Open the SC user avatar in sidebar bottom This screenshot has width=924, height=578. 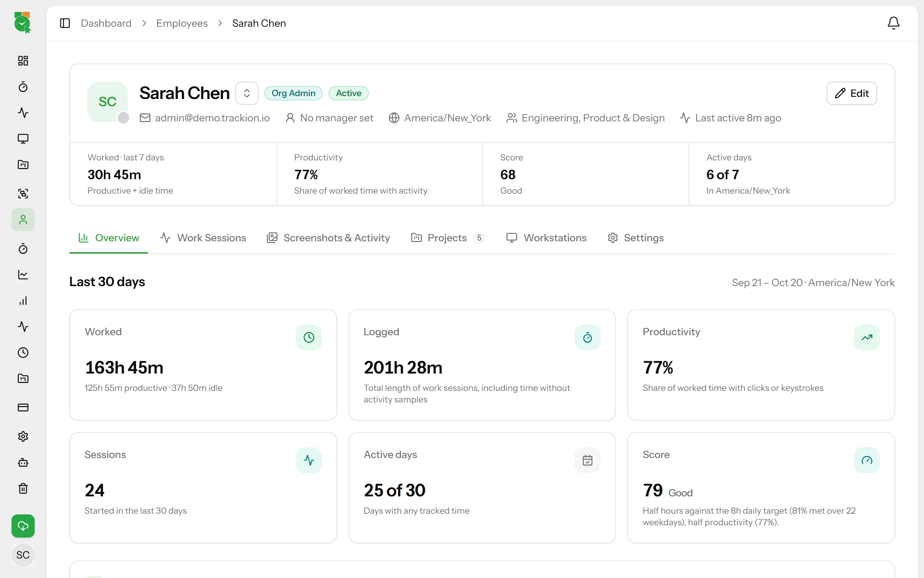pos(23,555)
